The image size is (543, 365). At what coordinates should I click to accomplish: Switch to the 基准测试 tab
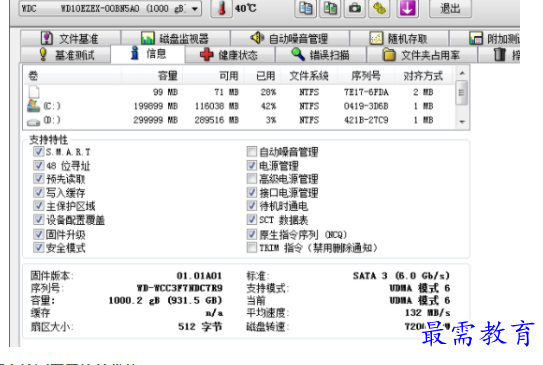(66, 55)
